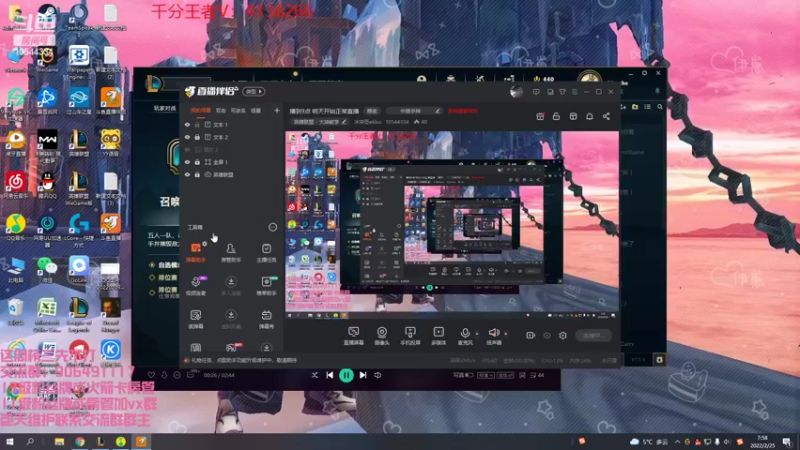Open the screen mode pill beside the logo

tap(254, 92)
